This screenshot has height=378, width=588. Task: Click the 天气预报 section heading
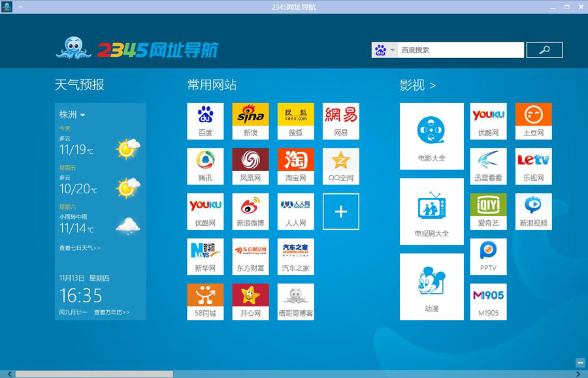(x=80, y=85)
